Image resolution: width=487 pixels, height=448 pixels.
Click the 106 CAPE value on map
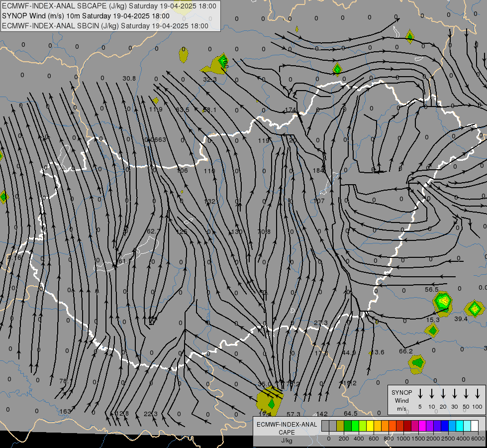coord(183,170)
